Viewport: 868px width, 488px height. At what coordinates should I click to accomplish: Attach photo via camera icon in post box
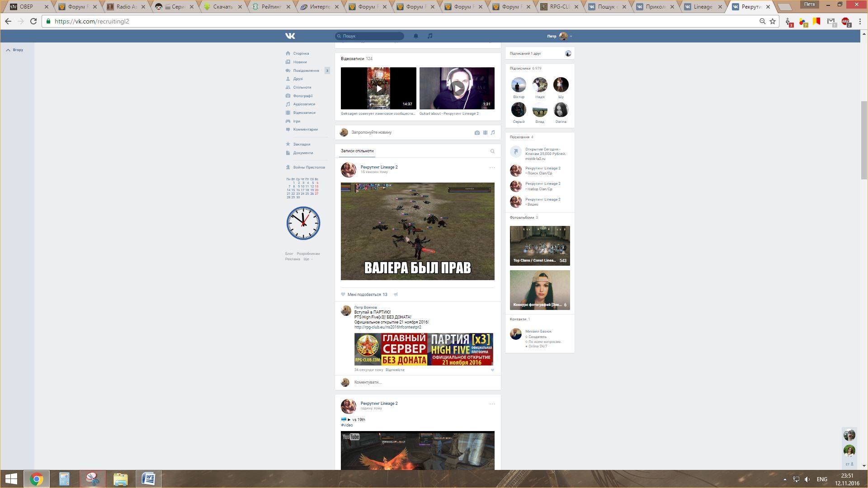477,132
